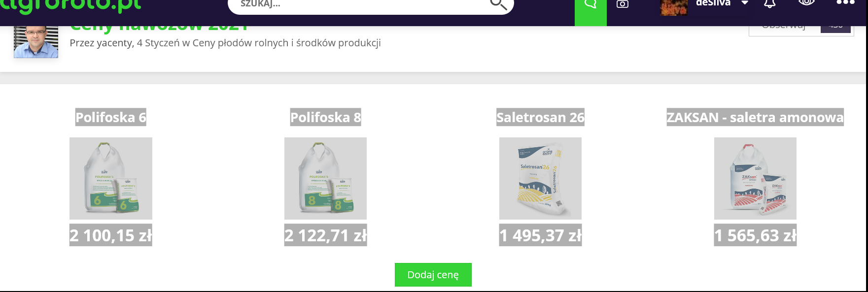Click the deSilva user avatar

tap(674, 7)
